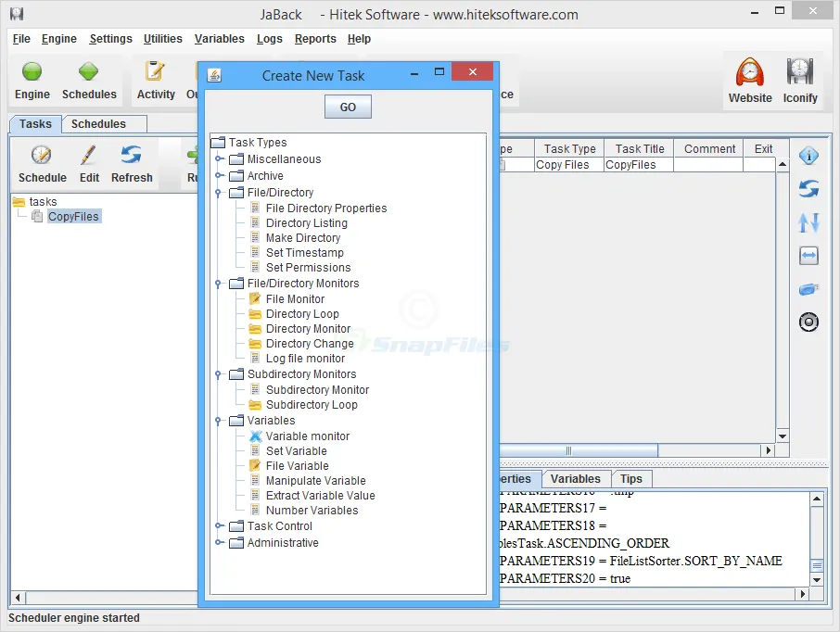The image size is (840, 632).
Task: Open the Utilities menu
Action: click(x=163, y=39)
